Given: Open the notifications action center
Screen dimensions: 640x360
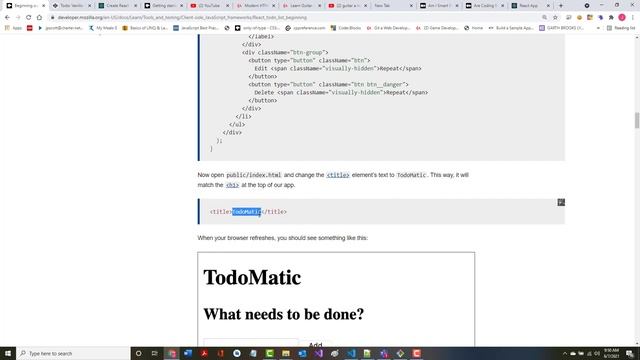Looking at the screenshot, I should [x=630, y=353].
